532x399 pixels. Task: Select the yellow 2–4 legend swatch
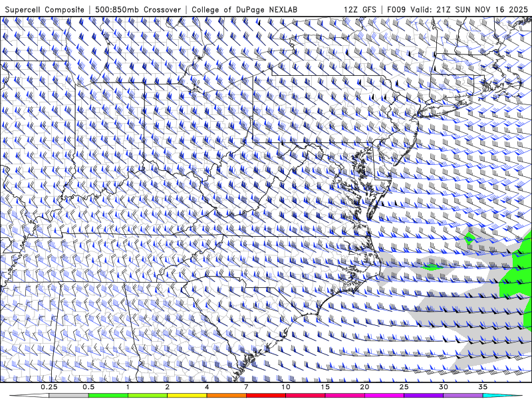point(187,396)
